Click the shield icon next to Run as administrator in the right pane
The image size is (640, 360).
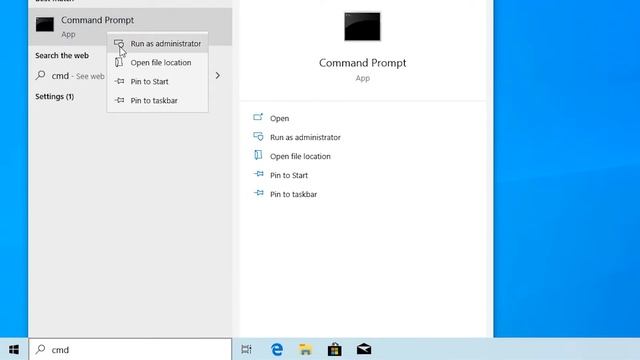pyautogui.click(x=258, y=136)
